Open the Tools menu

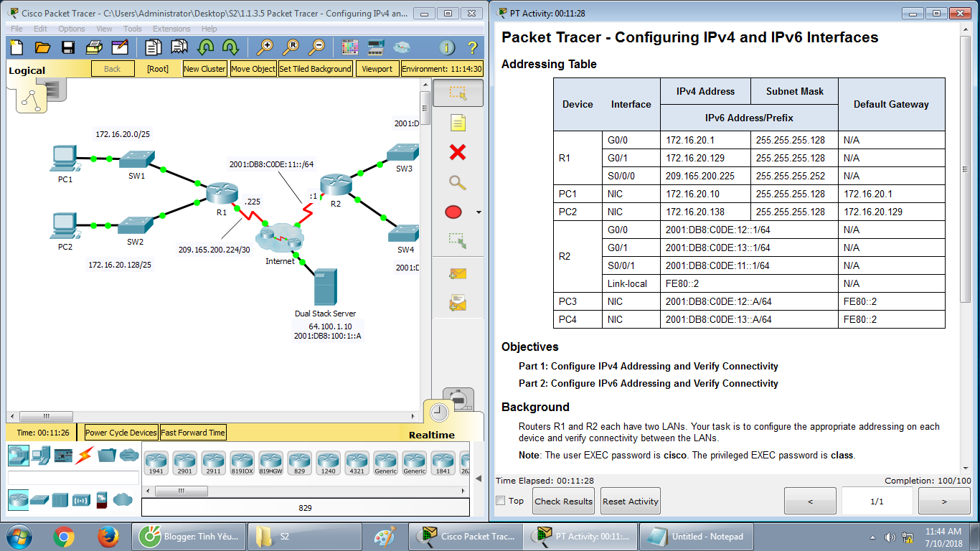click(133, 29)
